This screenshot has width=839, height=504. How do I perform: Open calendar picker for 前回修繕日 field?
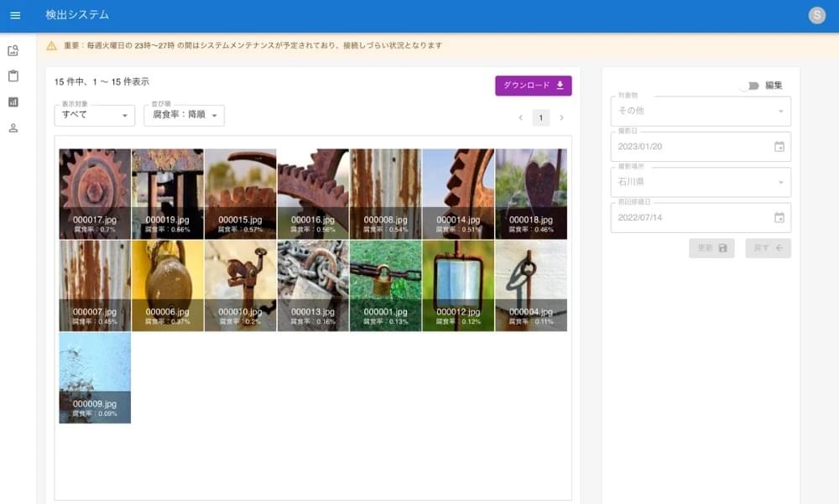779,217
